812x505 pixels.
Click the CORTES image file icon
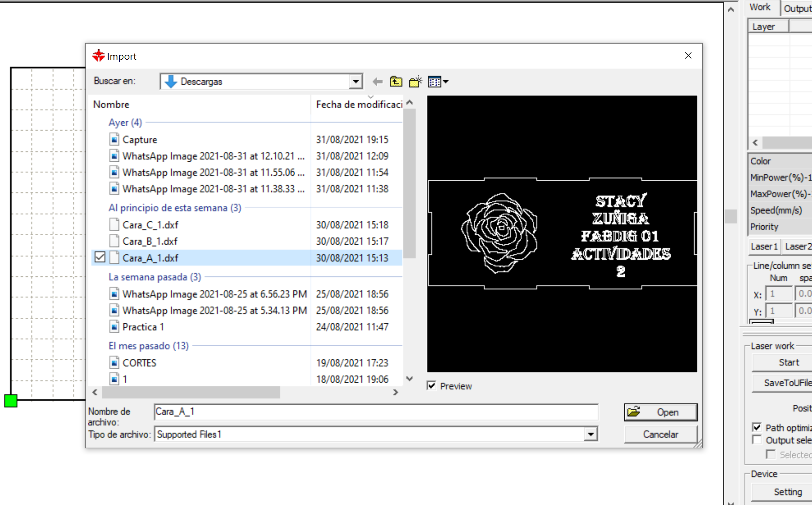tap(114, 362)
